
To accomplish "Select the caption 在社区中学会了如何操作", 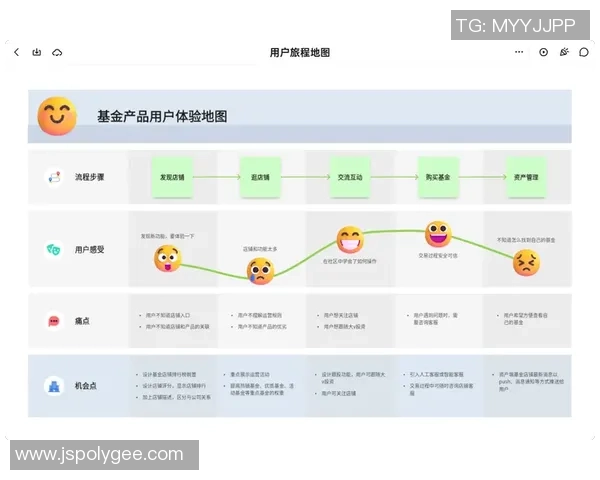I will [350, 261].
